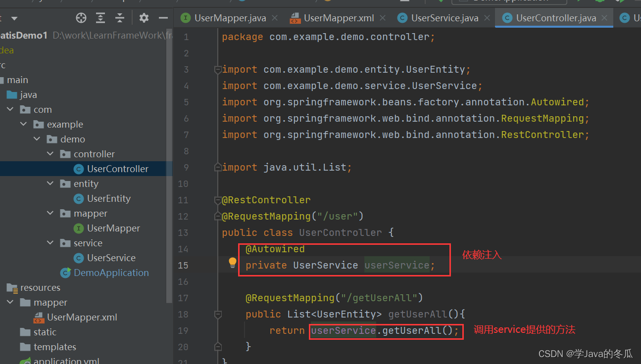Click the light bulb intention icon on line 15
Screen dimensions: 641x364
click(x=233, y=263)
